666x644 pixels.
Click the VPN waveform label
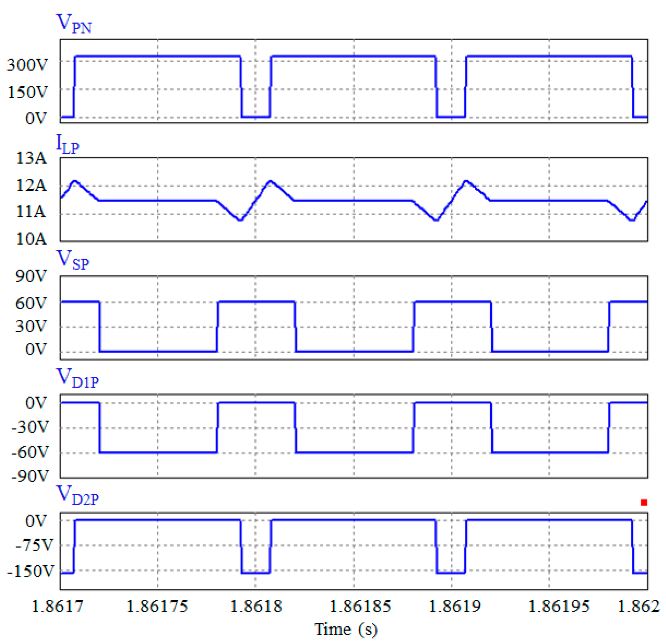coord(74,24)
